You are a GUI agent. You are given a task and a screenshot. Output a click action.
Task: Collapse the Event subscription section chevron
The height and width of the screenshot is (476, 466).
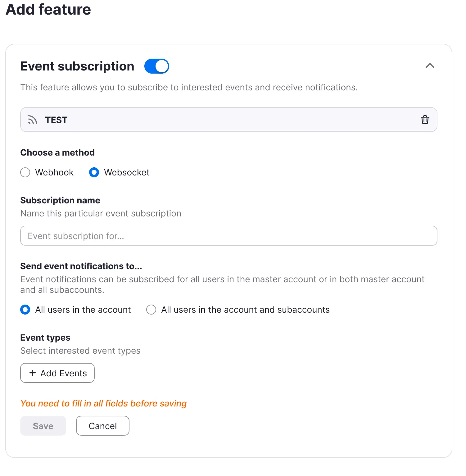pyautogui.click(x=430, y=66)
